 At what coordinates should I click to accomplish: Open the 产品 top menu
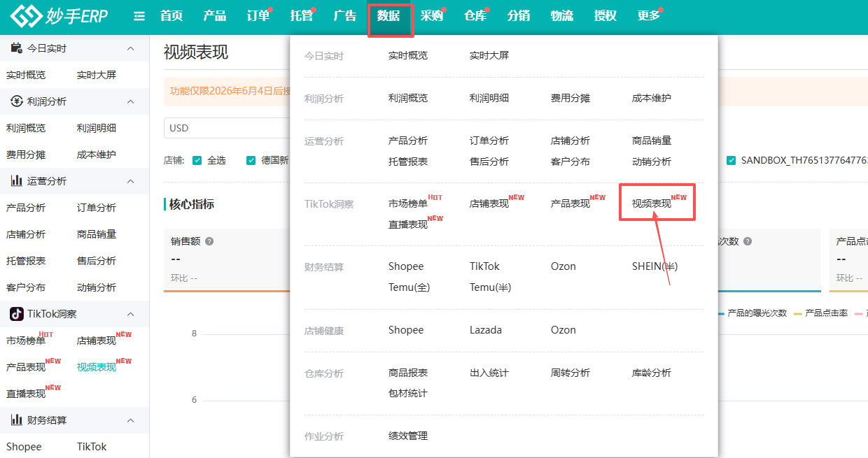(x=215, y=15)
